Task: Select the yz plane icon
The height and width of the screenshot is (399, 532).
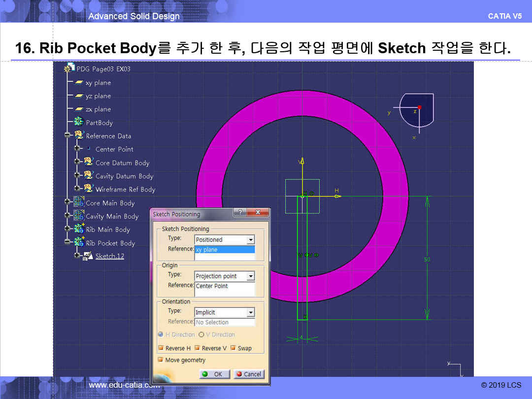Action: coord(79,96)
